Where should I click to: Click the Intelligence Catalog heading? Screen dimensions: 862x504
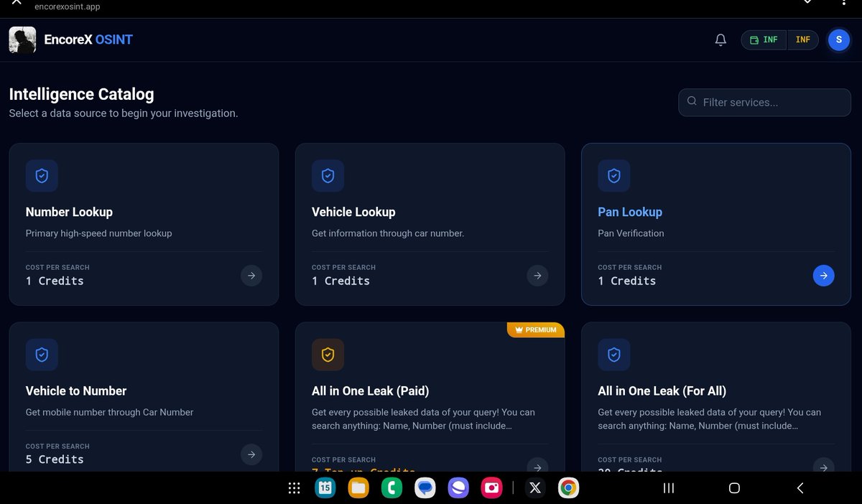(81, 94)
